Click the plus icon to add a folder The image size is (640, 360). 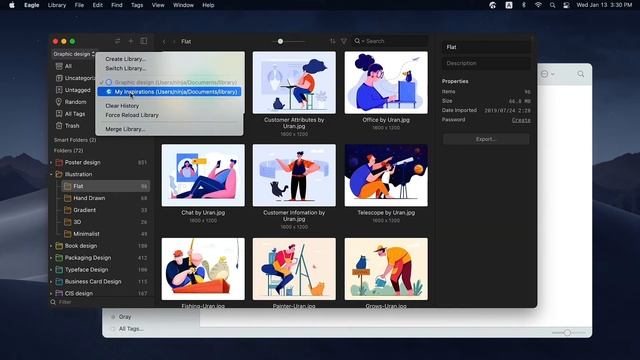[x=131, y=41]
